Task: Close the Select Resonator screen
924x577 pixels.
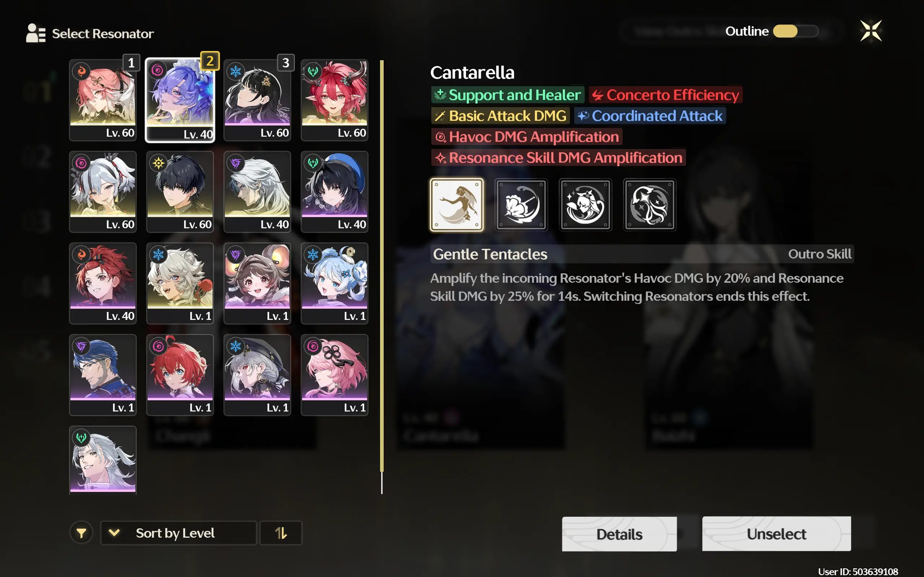Action: point(871,31)
